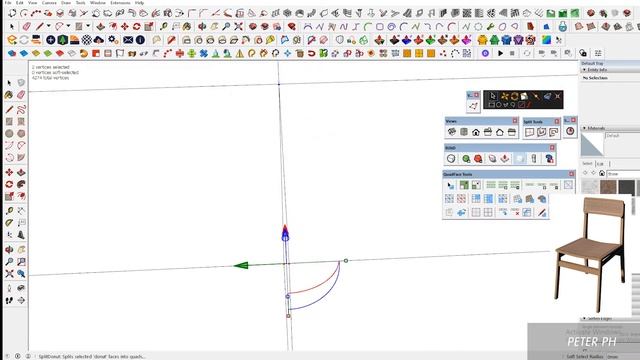Open the File menu
Viewport: 640px width, 360px height.
tap(8, 2)
